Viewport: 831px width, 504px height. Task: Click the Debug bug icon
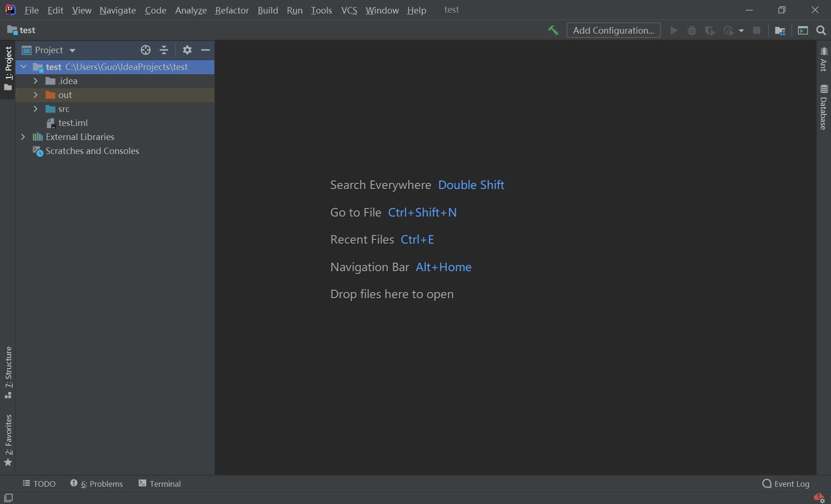(x=692, y=30)
